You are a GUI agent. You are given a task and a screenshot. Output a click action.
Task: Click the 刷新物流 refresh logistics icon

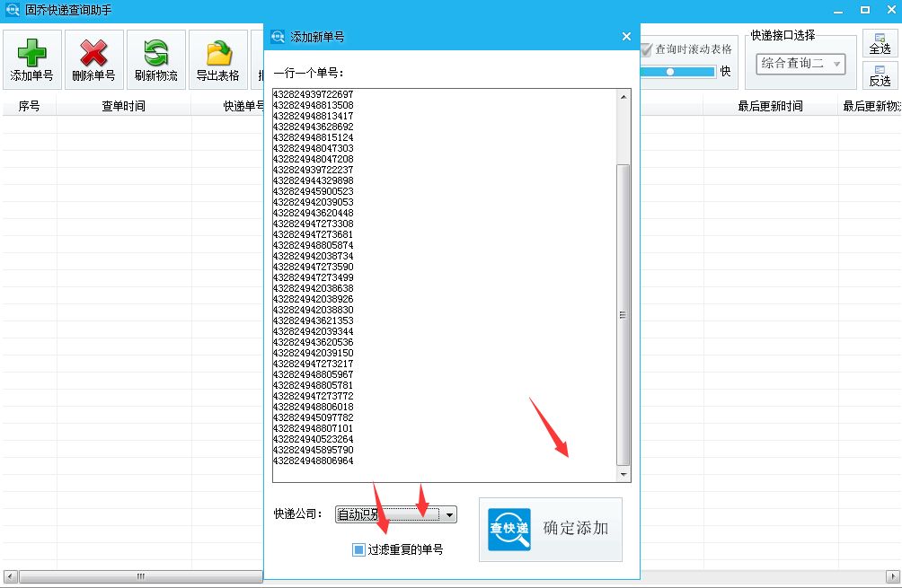155,58
